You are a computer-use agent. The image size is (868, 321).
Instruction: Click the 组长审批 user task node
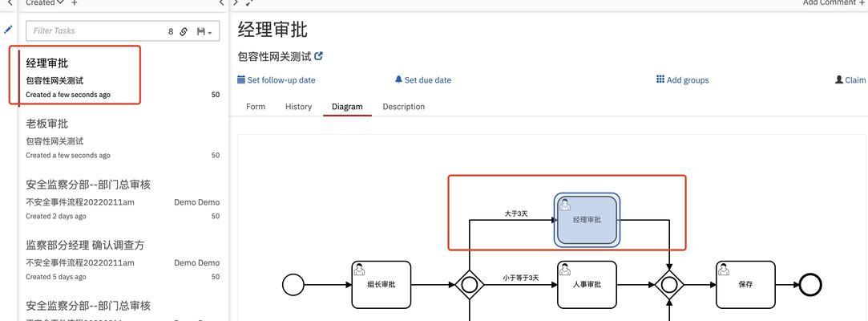tap(382, 285)
